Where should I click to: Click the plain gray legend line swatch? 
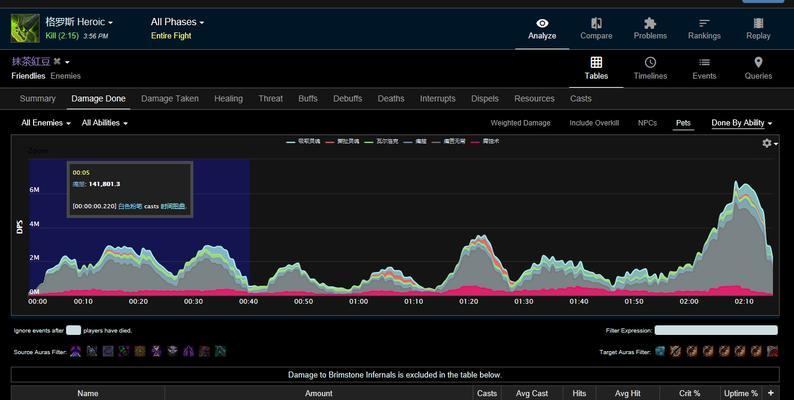436,142
